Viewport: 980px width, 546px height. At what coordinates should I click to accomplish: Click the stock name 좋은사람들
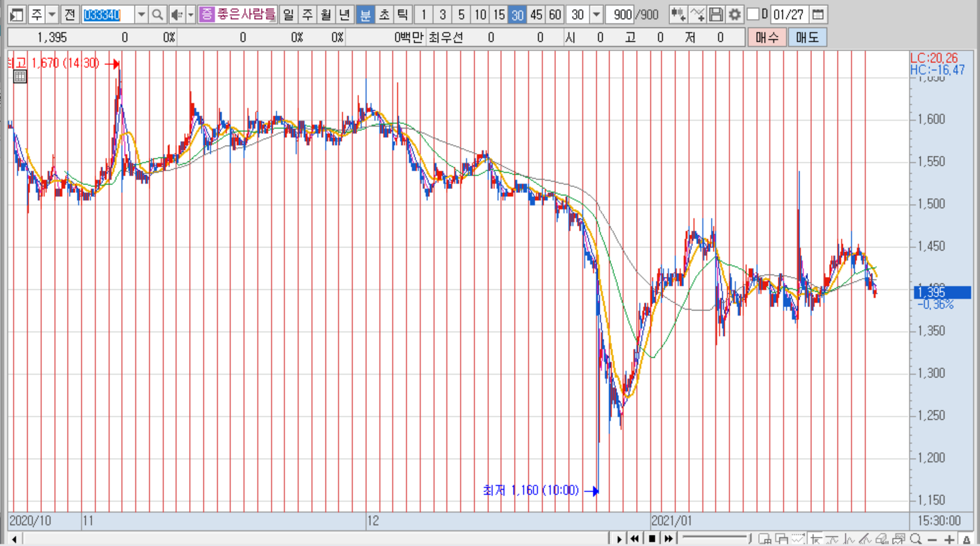(x=246, y=14)
